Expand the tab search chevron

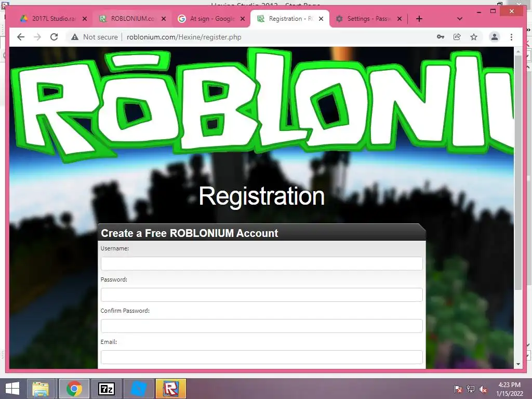460,19
